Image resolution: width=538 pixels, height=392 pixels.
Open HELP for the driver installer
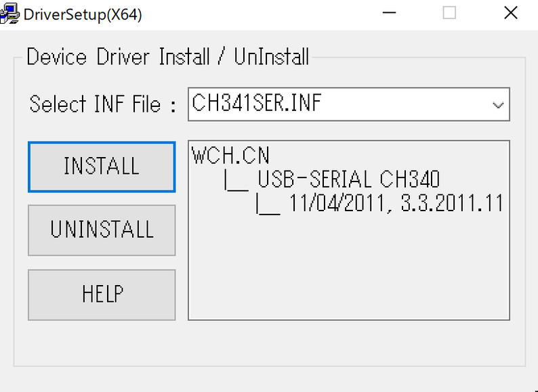click(x=102, y=295)
